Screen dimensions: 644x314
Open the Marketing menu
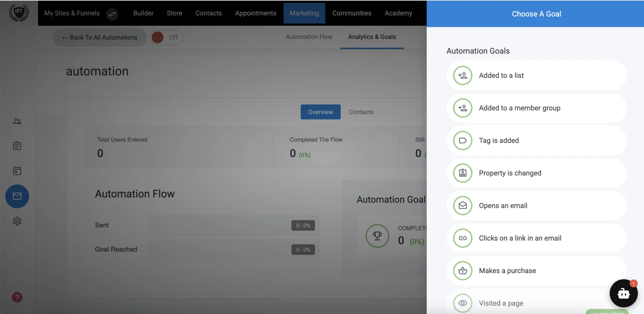(304, 13)
